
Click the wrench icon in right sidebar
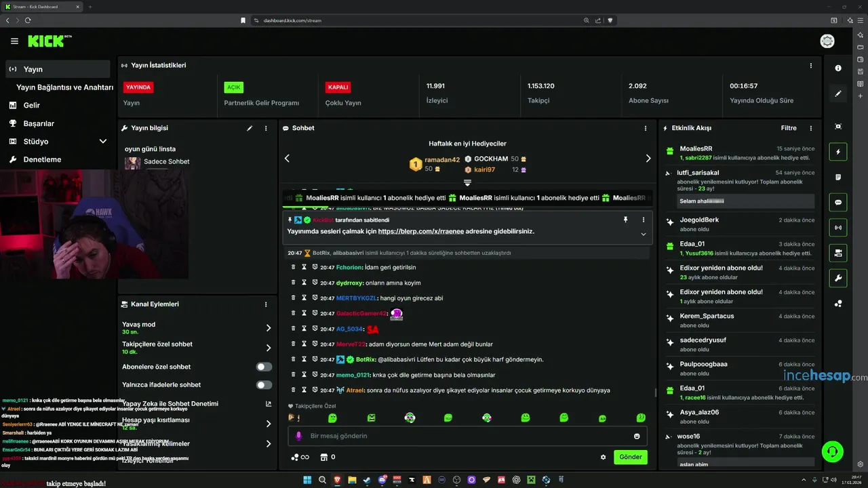(838, 278)
